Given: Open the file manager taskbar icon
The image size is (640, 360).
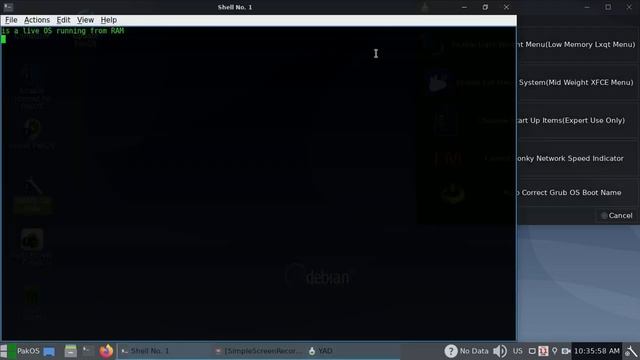Looking at the screenshot, I should 70,351.
